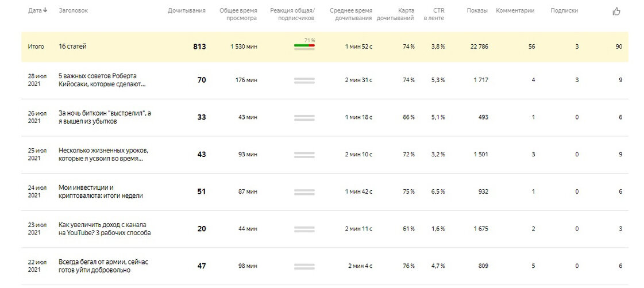Click read-through map value 61 %

(x=408, y=229)
